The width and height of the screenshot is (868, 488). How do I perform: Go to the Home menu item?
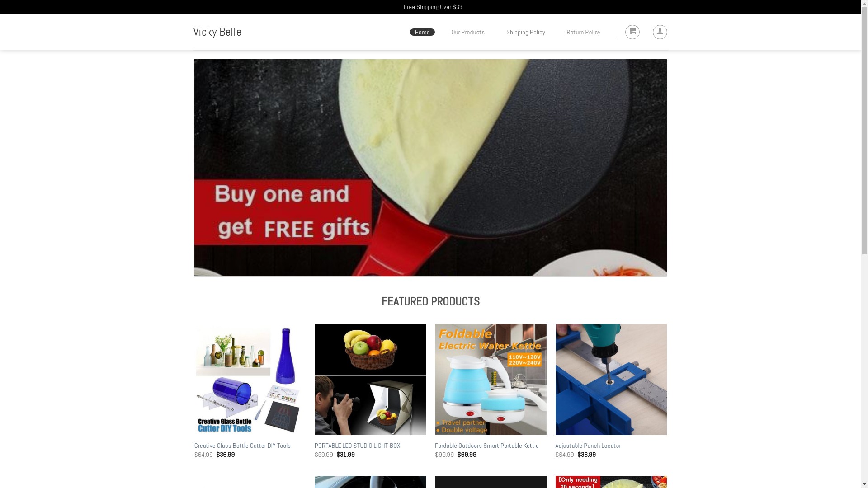point(422,32)
